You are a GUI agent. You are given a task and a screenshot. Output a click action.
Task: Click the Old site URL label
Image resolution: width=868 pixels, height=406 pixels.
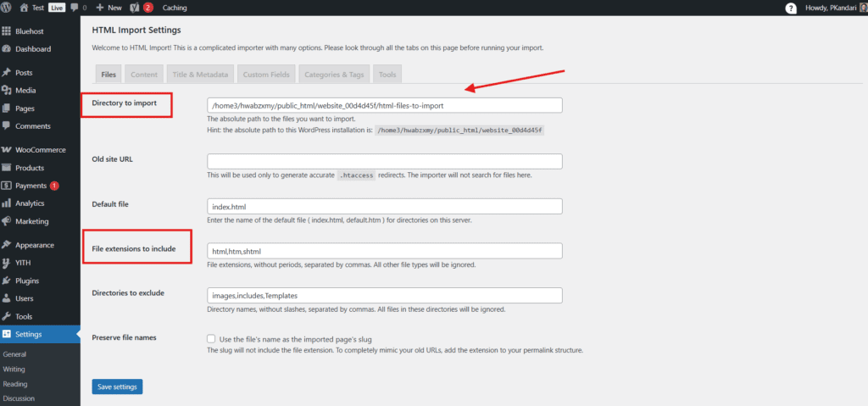113,159
